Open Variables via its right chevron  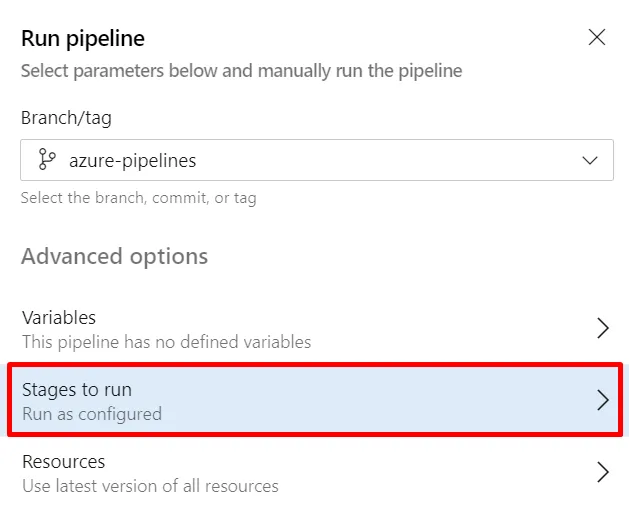click(602, 328)
